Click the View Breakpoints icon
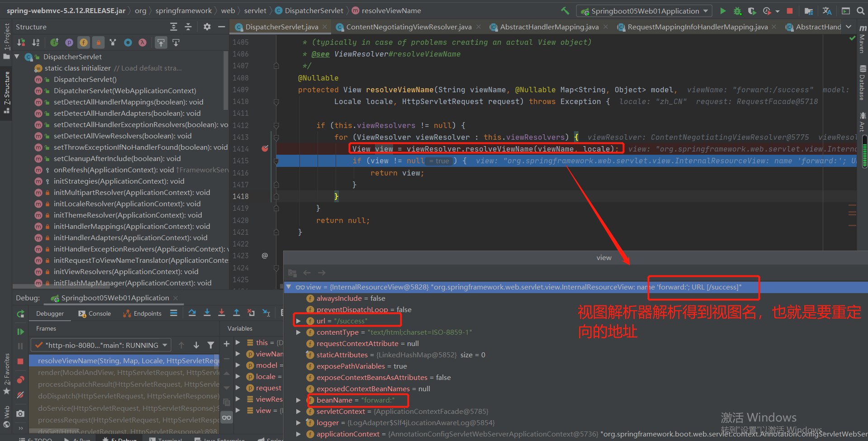Screen dimensions: 868x441 20,379
